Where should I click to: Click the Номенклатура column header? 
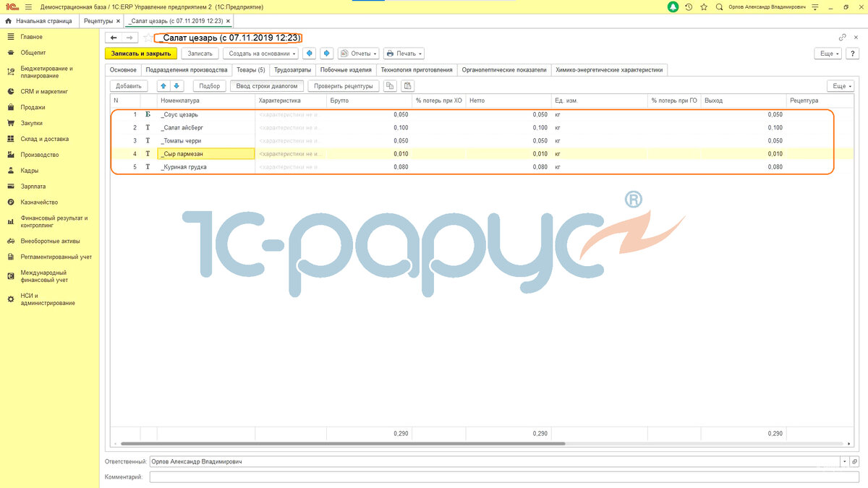tap(205, 100)
